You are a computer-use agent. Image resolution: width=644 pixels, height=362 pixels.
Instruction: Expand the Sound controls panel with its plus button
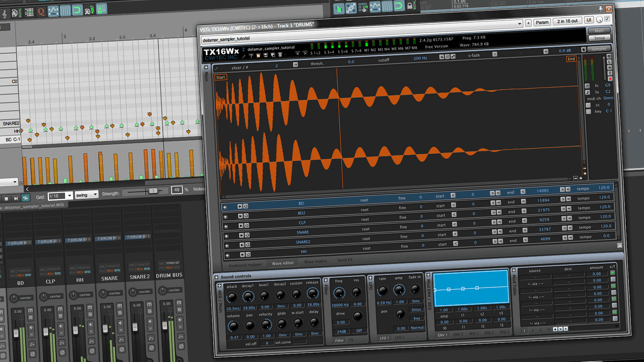pyautogui.click(x=216, y=276)
